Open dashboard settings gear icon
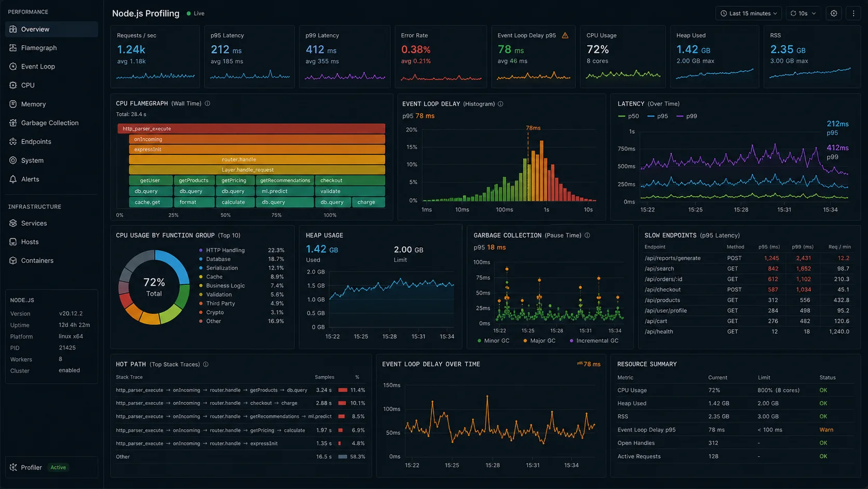The height and width of the screenshot is (489, 868). pos(834,14)
